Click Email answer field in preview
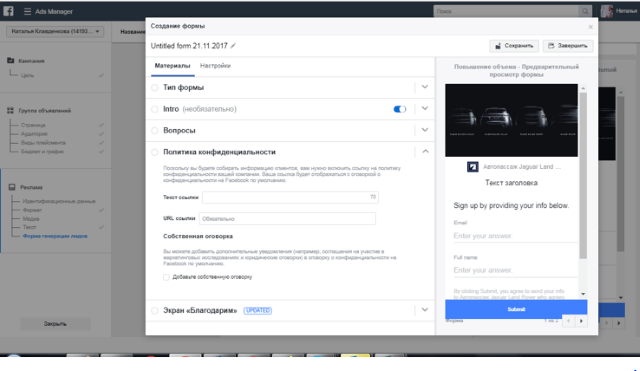 tap(515, 236)
